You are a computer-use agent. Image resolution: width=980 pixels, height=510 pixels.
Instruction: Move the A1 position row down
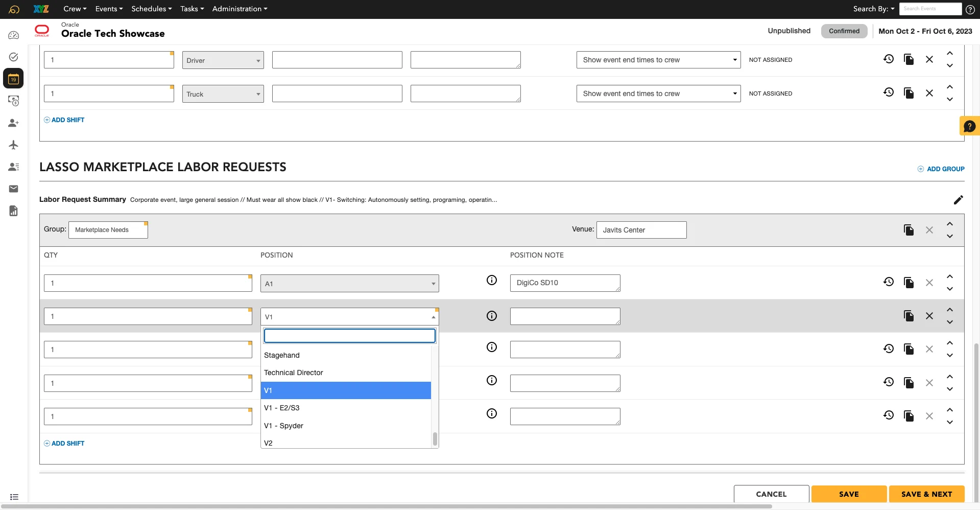[950, 289]
